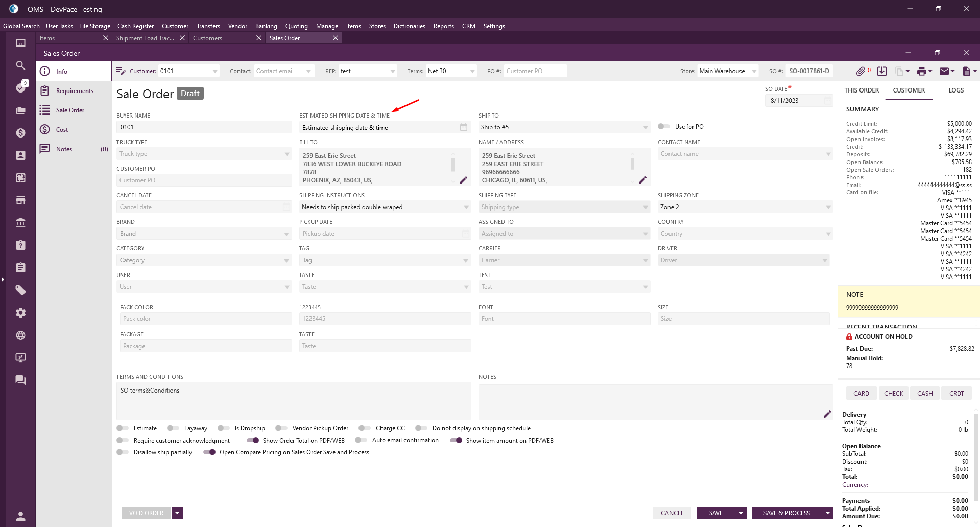This screenshot has width=980, height=527.
Task: Enable the Is Dropship toggle
Action: click(223, 428)
